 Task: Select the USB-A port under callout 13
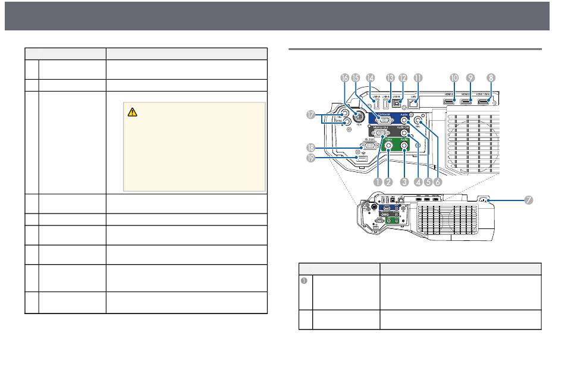pos(386,105)
